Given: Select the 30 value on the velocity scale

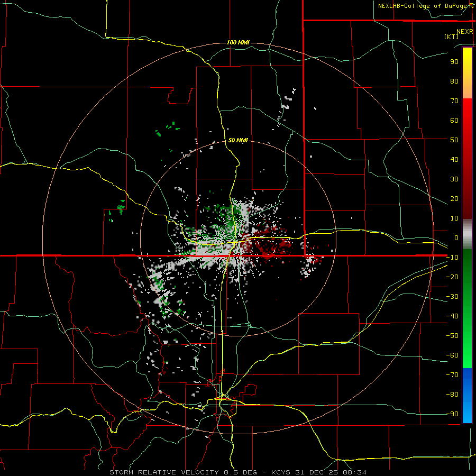Looking at the screenshot, I should pos(454,179).
